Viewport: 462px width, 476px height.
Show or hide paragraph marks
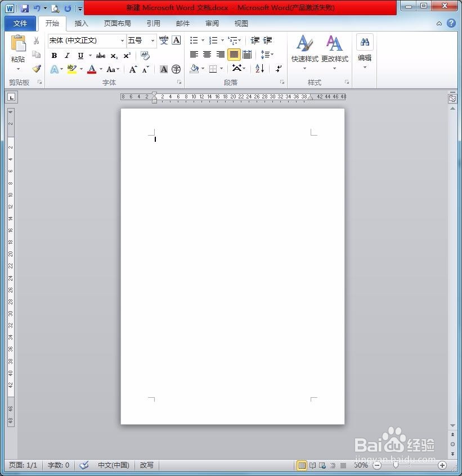(279, 68)
